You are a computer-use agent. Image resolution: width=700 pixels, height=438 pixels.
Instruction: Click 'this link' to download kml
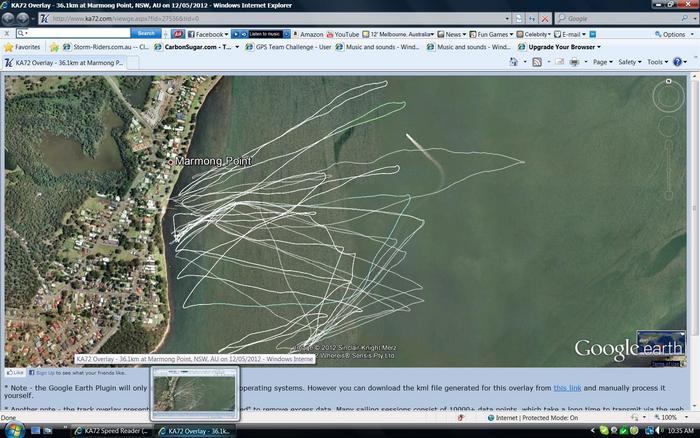567,387
